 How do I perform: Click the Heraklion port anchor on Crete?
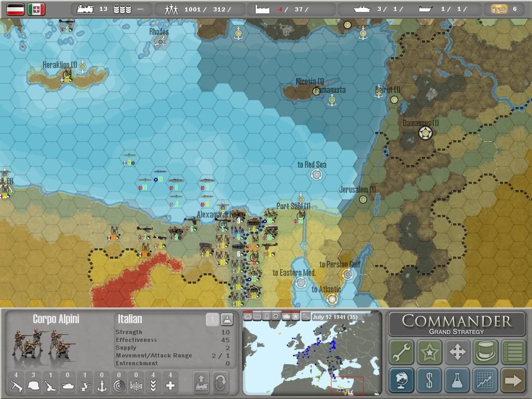(83, 66)
